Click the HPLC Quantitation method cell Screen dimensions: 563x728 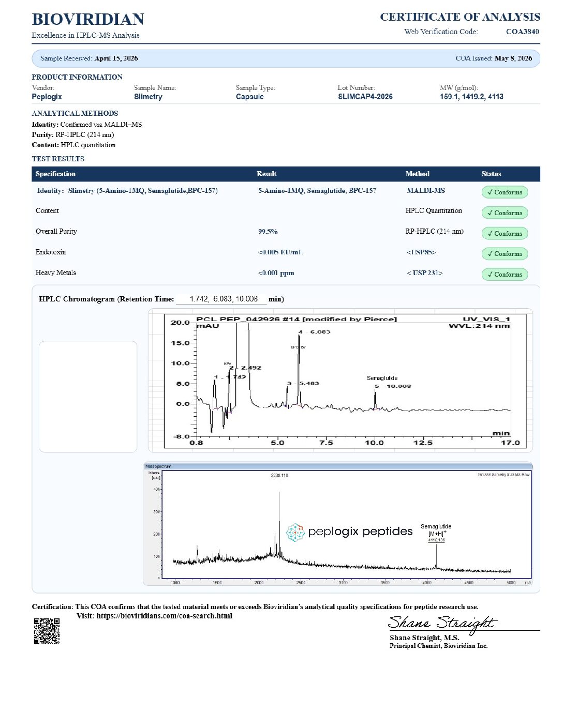[x=434, y=210]
